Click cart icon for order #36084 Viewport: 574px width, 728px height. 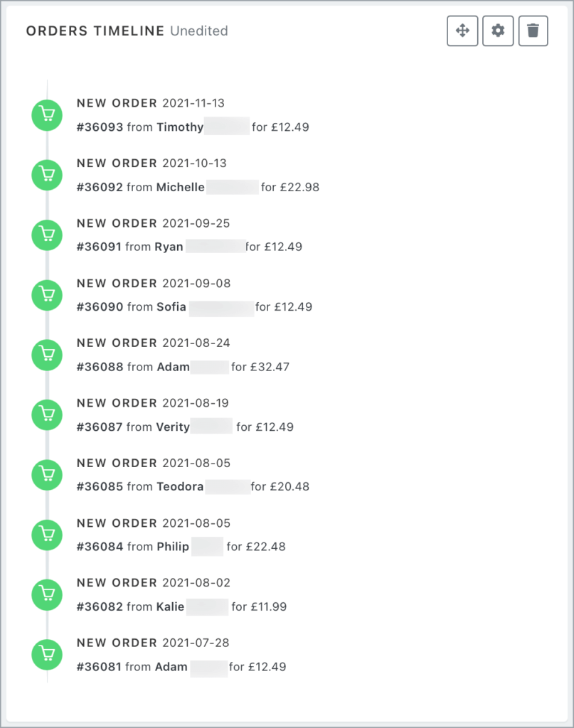[x=48, y=535]
